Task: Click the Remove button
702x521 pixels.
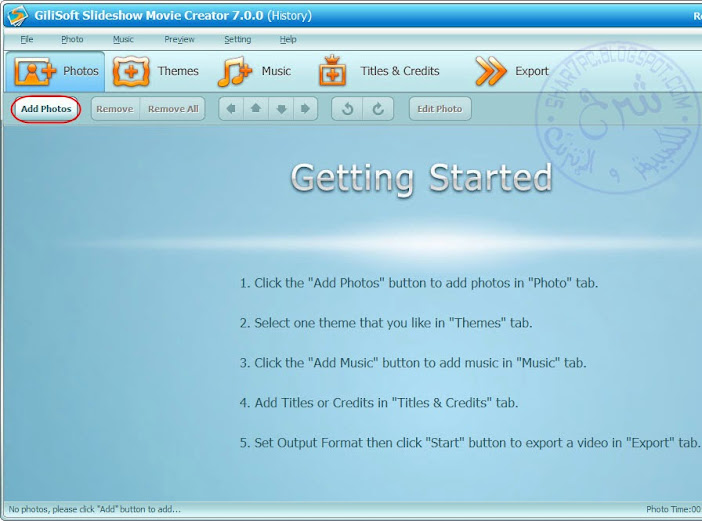Action: click(115, 109)
